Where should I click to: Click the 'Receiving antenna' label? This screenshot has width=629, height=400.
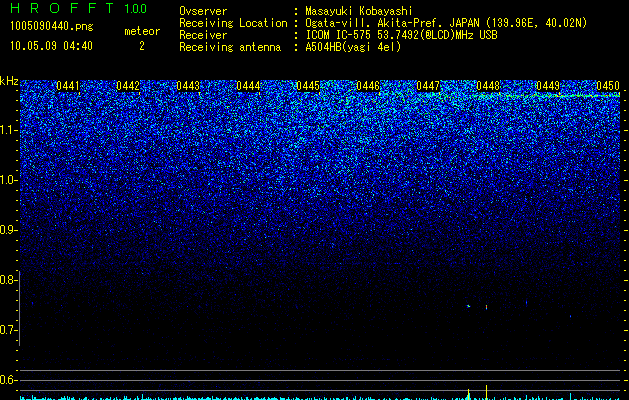[230, 47]
